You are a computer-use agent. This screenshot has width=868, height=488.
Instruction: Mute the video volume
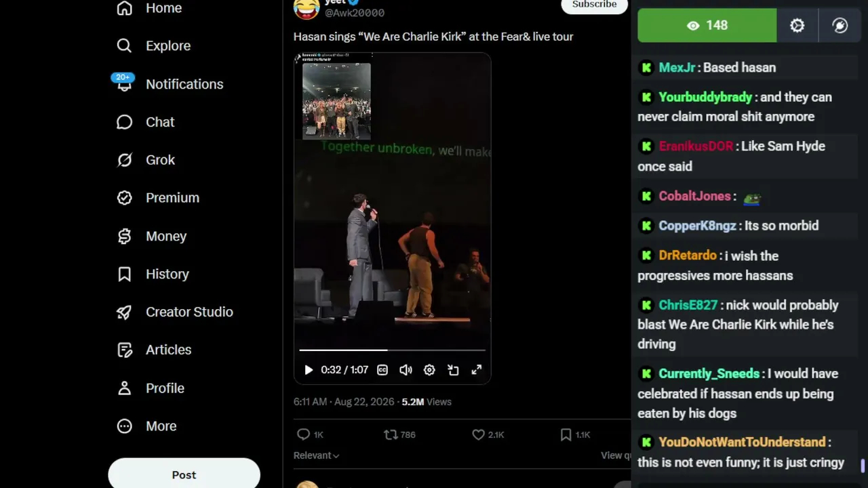tap(406, 370)
